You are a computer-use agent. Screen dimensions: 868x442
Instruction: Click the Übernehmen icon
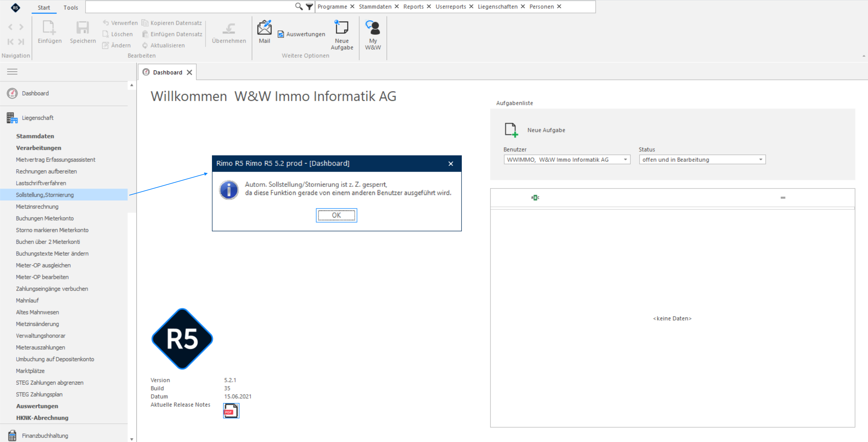tap(229, 28)
